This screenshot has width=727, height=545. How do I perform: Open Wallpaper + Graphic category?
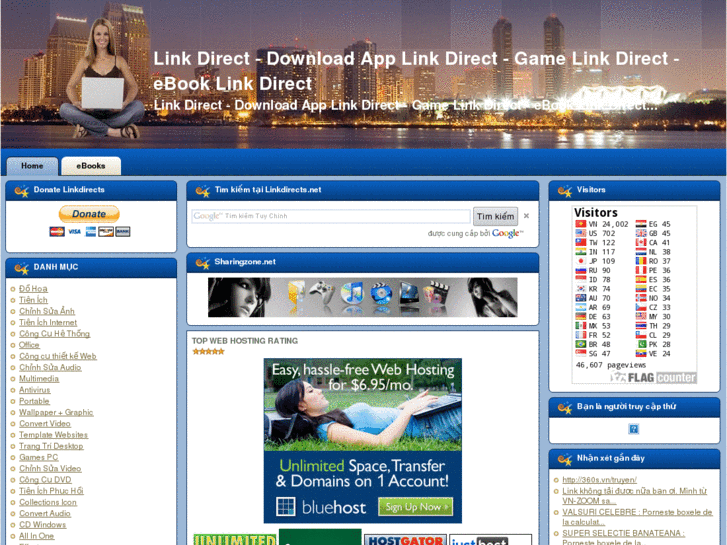click(x=56, y=412)
